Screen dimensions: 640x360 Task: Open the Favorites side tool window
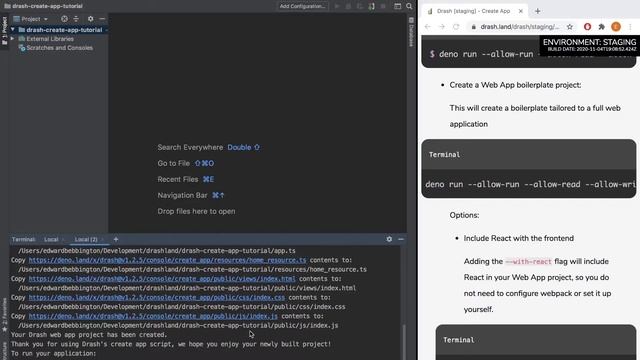(4, 315)
